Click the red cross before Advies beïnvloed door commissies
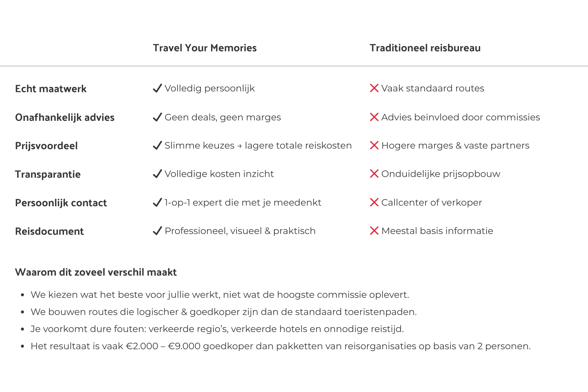 click(374, 117)
